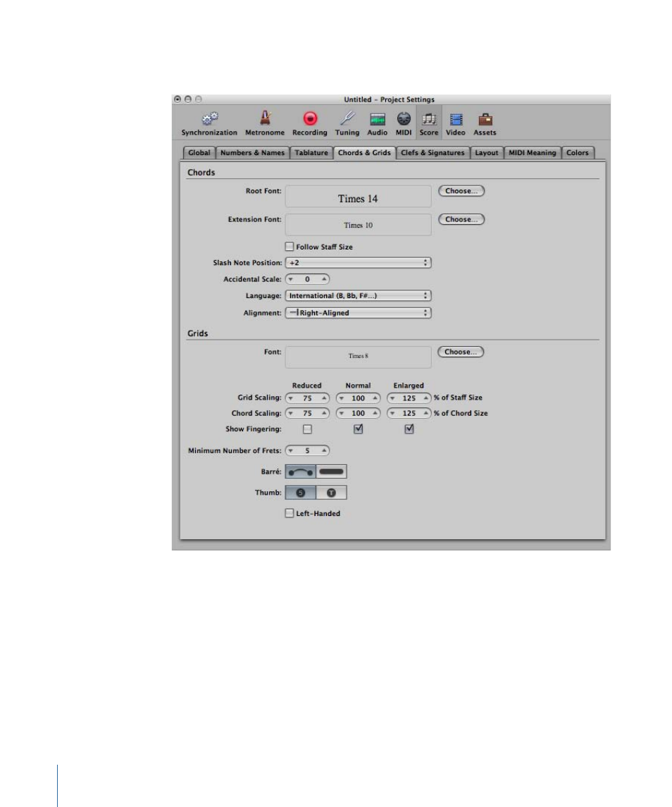This screenshot has width=672, height=807.
Task: Decrease Minimum Number of Frets
Action: pos(291,451)
